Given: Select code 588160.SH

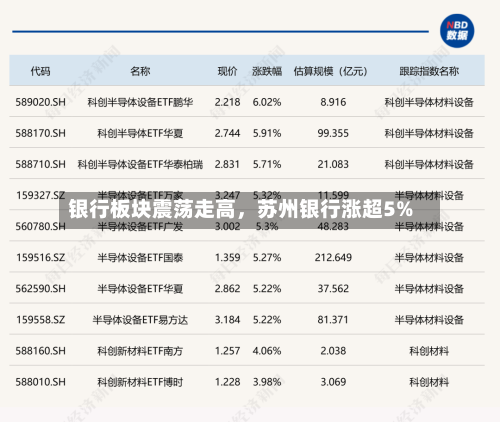Looking at the screenshot, I should tap(40, 351).
